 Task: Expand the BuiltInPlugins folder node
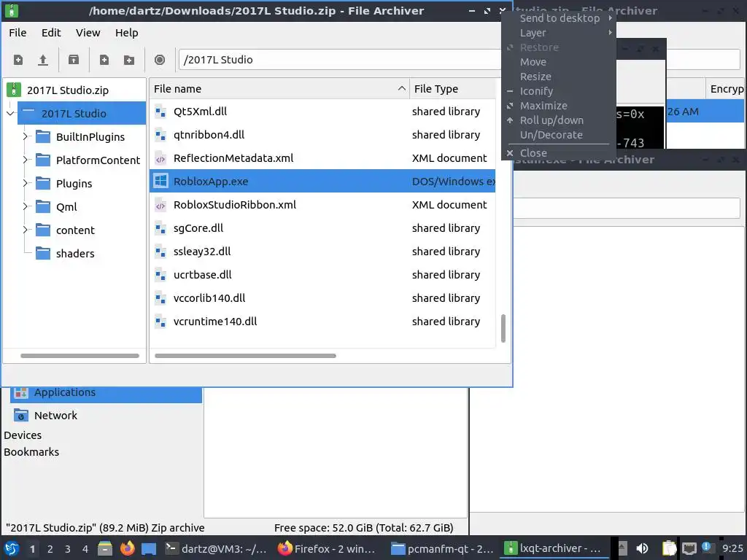click(26, 136)
